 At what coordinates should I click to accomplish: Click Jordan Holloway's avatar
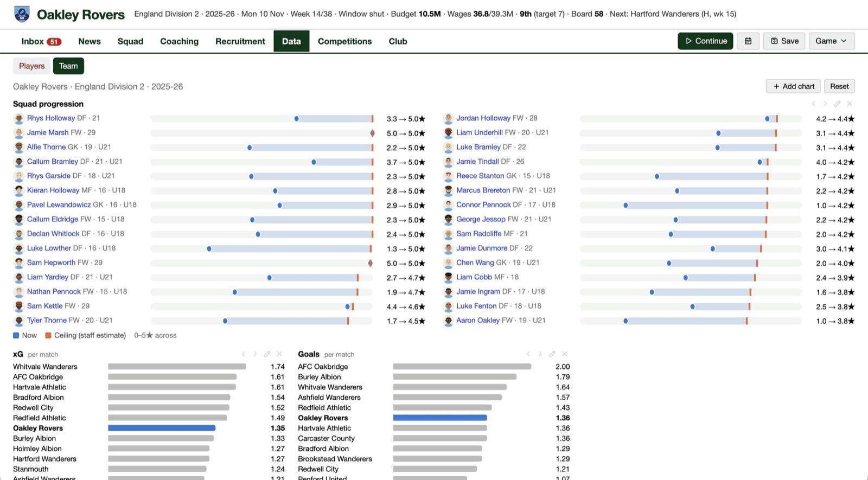(448, 118)
